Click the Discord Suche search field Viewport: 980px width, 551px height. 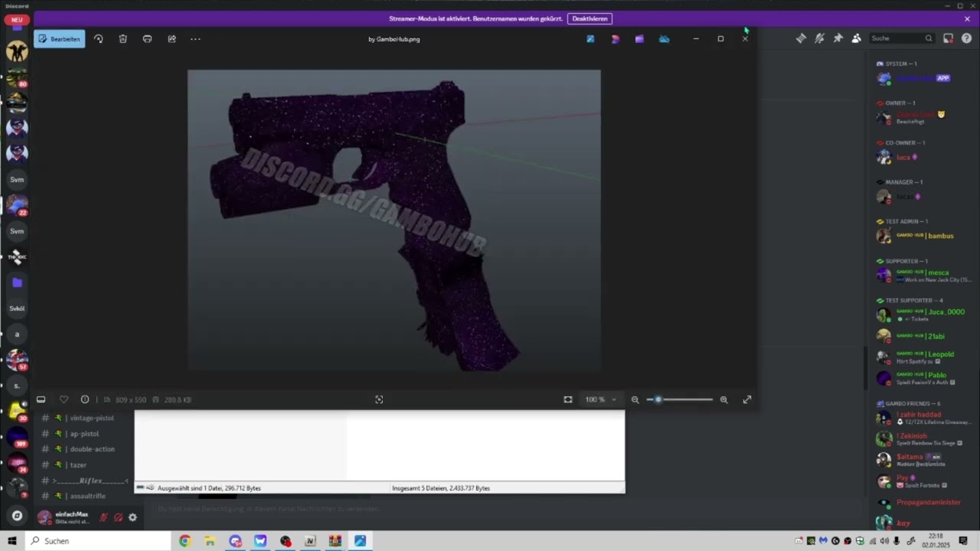(x=902, y=38)
